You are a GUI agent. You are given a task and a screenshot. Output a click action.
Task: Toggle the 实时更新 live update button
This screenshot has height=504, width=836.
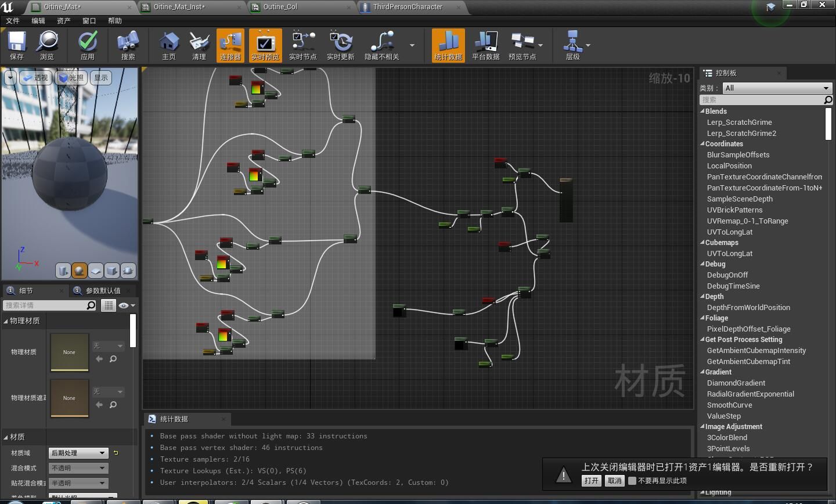[341, 45]
